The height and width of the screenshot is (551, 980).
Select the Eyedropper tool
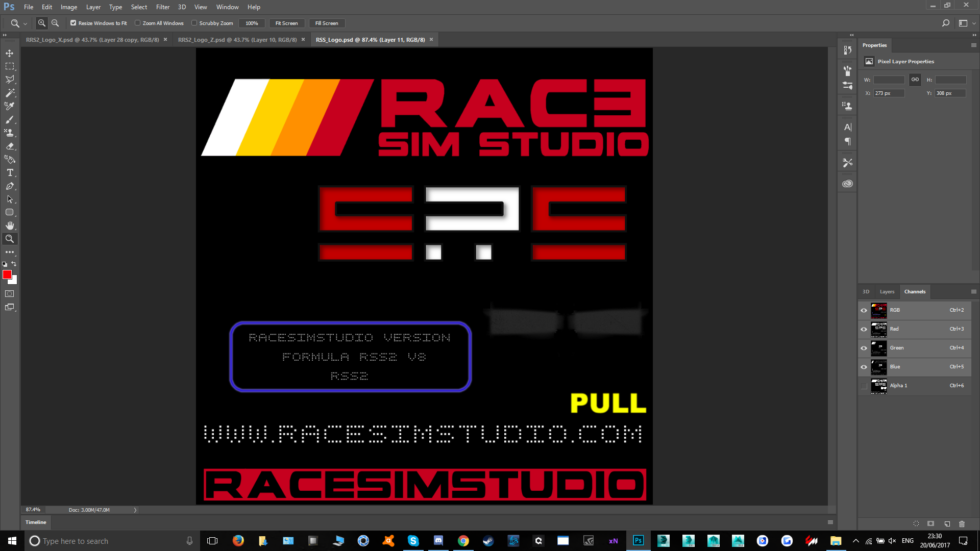(10, 106)
